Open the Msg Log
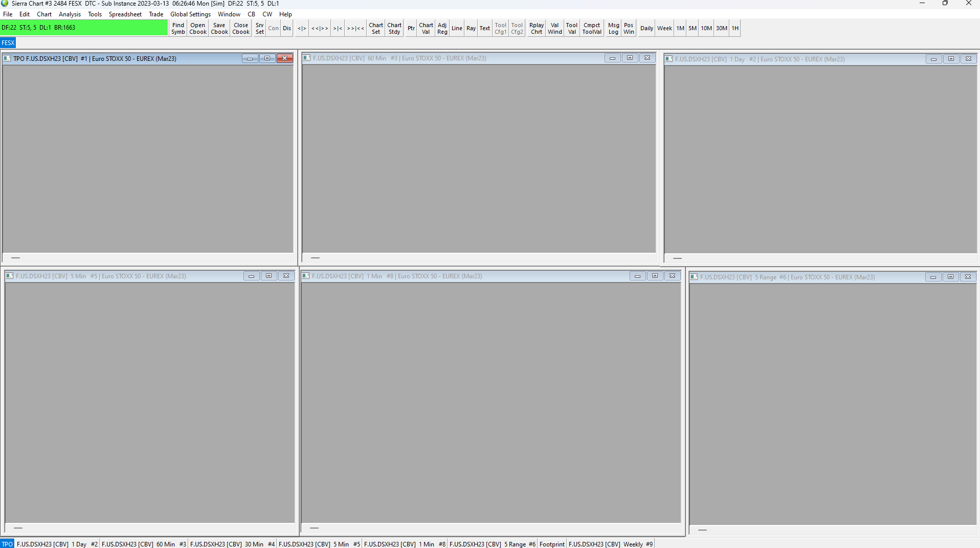This screenshot has height=548, width=980. tap(614, 28)
